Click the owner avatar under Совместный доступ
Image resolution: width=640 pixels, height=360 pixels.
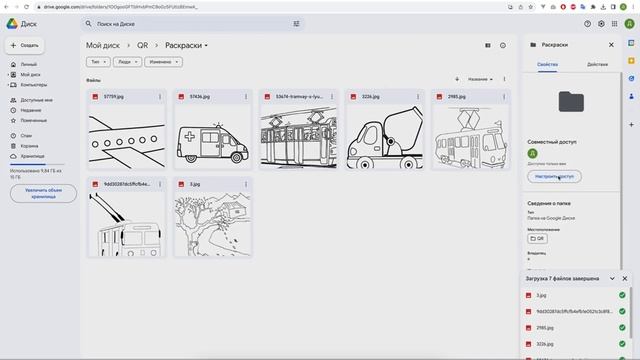pyautogui.click(x=532, y=153)
